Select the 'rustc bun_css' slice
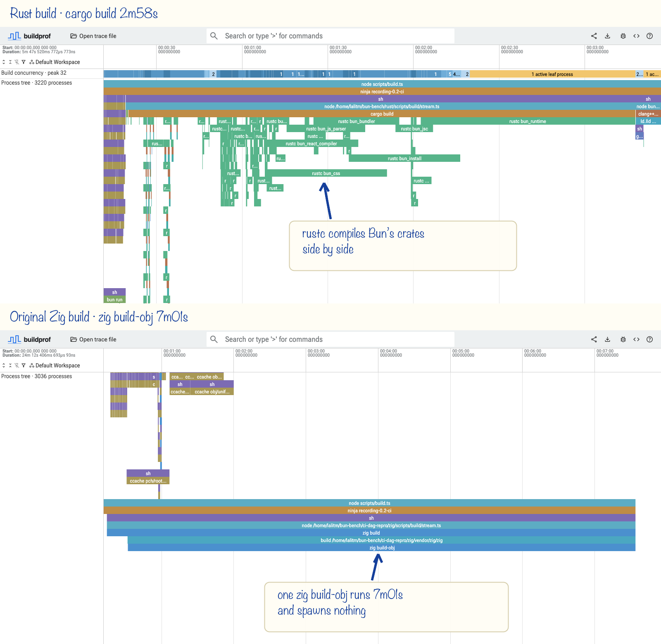Viewport: 661px width, 644px height. coord(326,173)
